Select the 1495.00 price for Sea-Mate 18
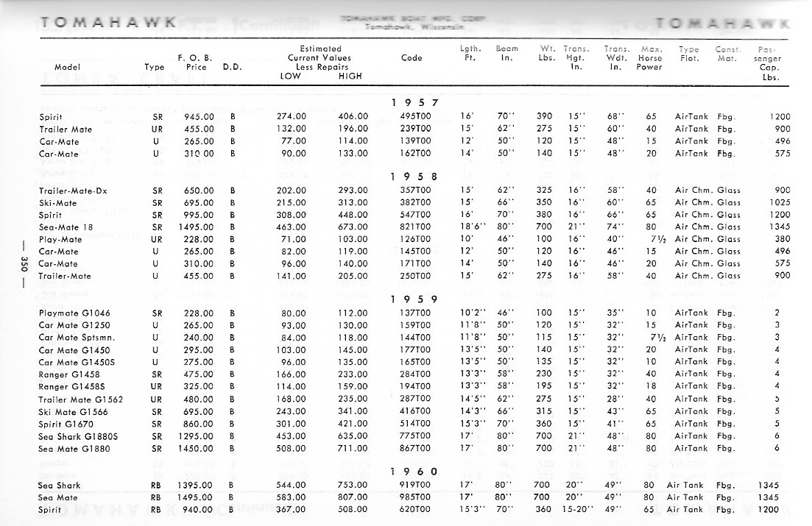This screenshot has height=526, width=812. pyautogui.click(x=196, y=227)
